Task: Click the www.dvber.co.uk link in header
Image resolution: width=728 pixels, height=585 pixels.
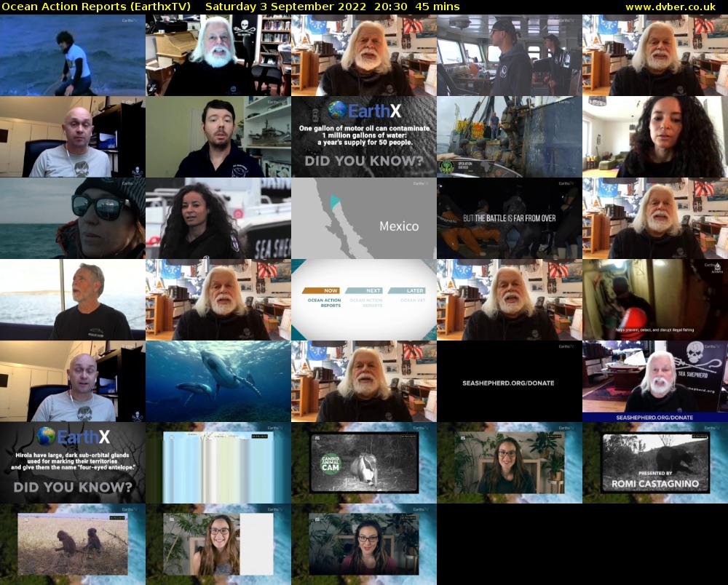Action: pyautogui.click(x=670, y=7)
